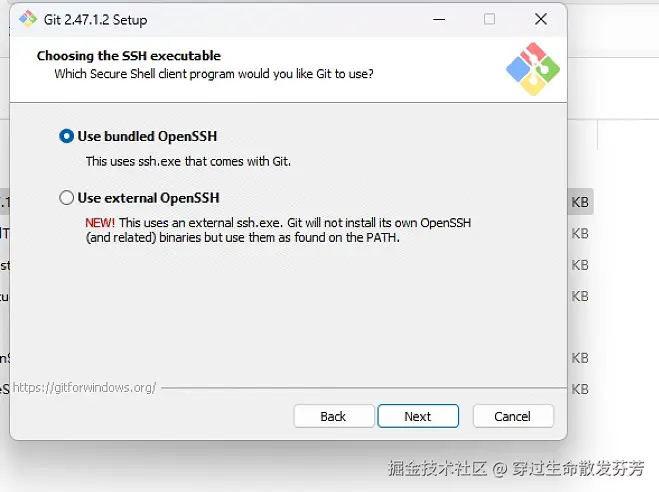Select the Use external OpenSSH radio button
This screenshot has width=659, height=492.
(x=66, y=197)
